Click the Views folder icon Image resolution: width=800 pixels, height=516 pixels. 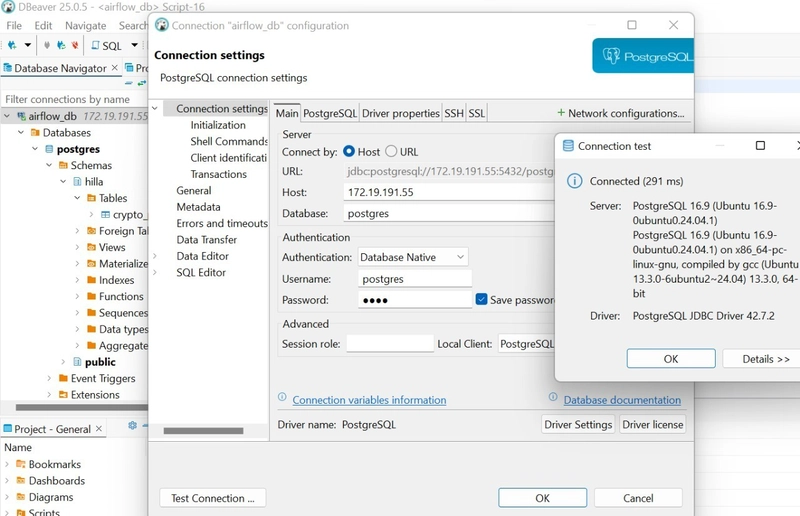coord(91,247)
